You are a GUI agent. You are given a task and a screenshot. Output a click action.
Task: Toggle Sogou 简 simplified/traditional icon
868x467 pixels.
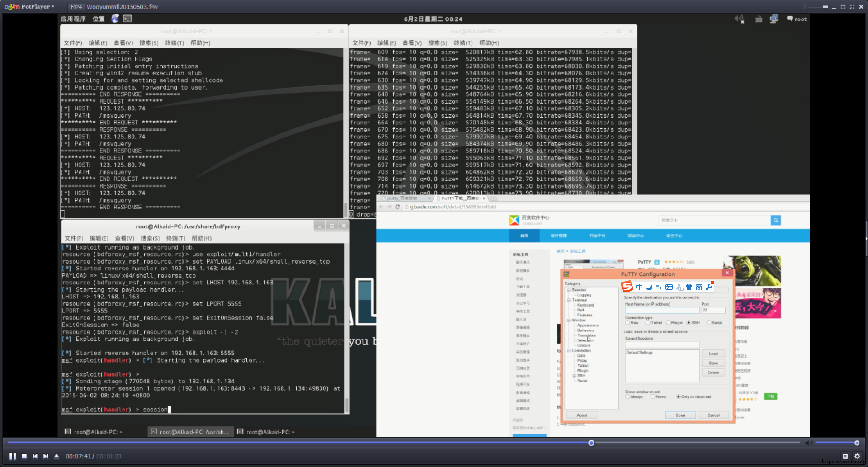(x=699, y=287)
